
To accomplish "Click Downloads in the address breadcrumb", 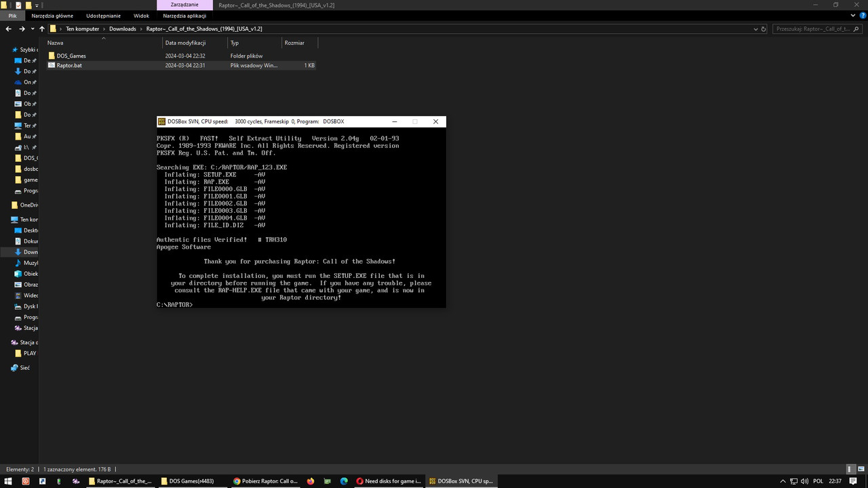I will tap(122, 29).
